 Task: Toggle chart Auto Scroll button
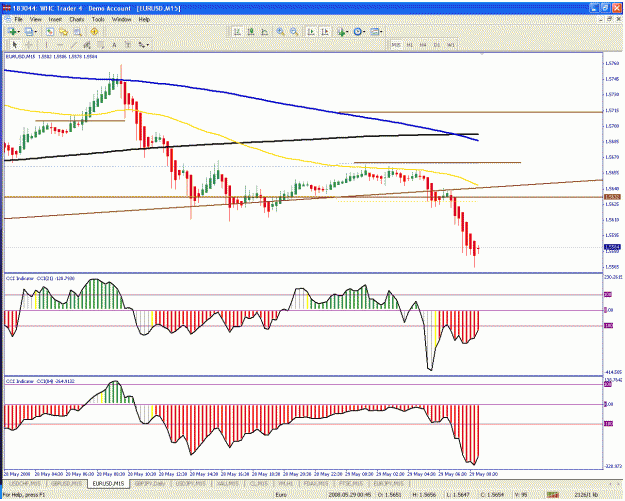point(311,32)
